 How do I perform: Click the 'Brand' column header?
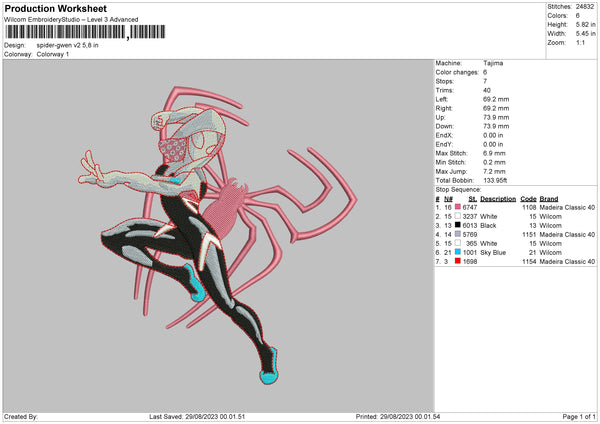point(549,199)
